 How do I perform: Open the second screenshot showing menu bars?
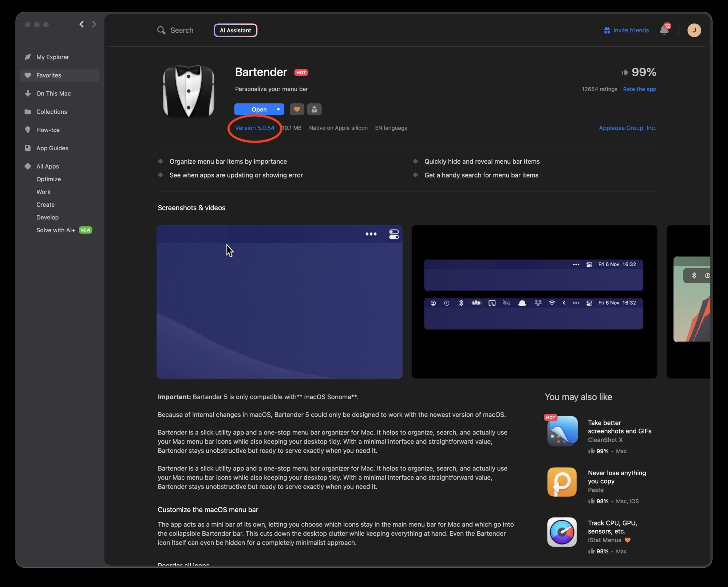tap(534, 302)
